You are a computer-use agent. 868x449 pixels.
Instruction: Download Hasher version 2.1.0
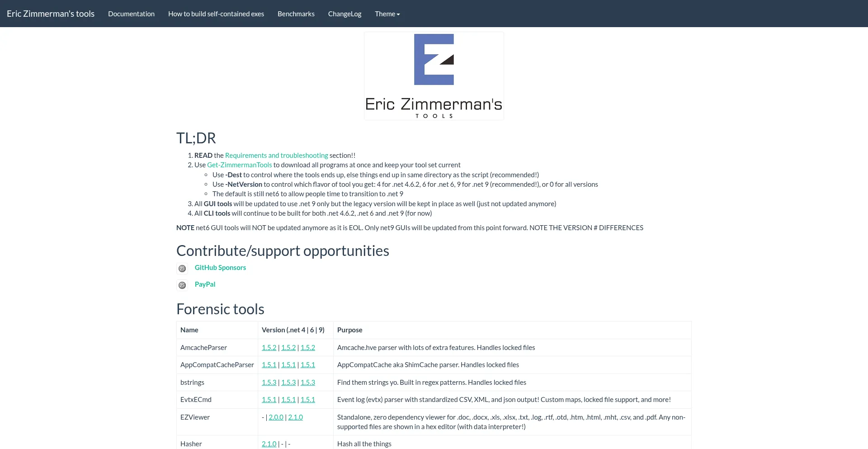269,444
